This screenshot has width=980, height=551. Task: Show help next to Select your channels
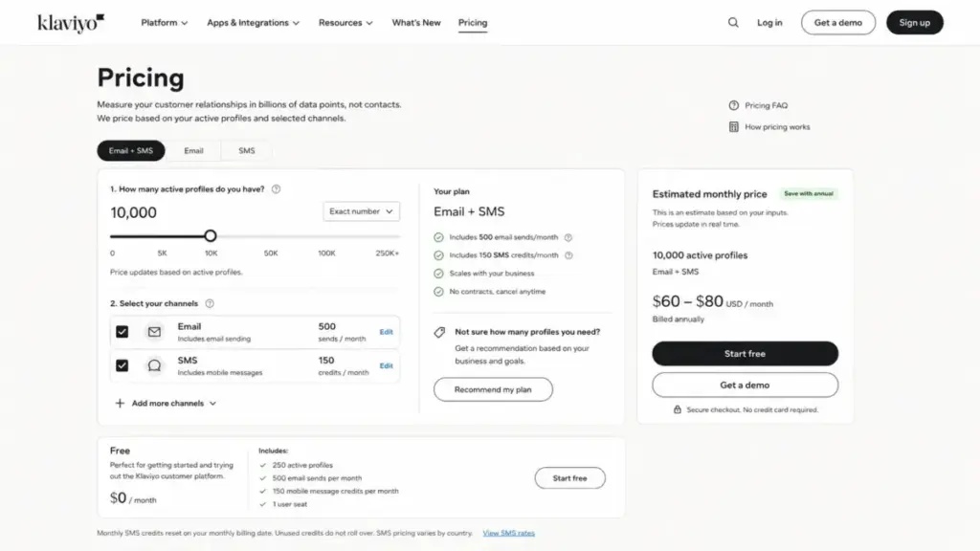click(210, 303)
